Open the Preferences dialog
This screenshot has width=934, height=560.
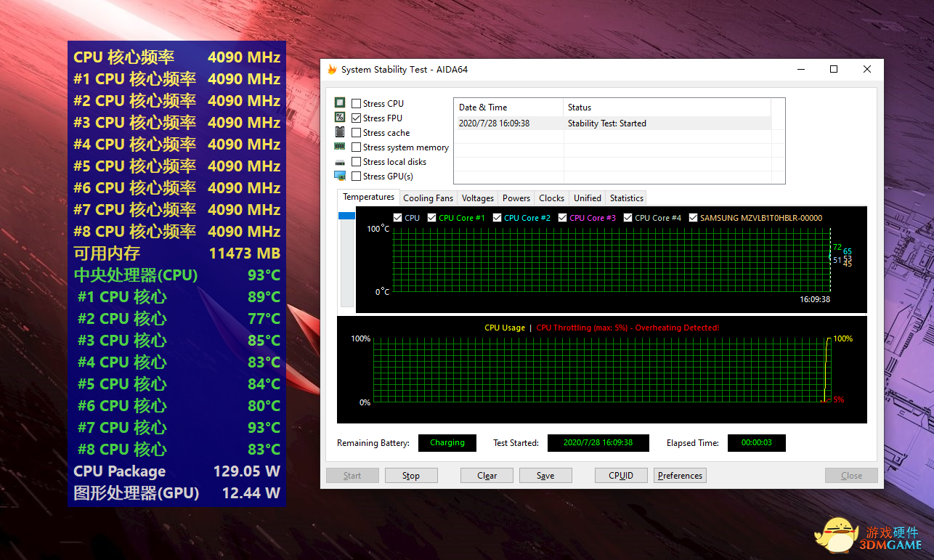point(680,476)
